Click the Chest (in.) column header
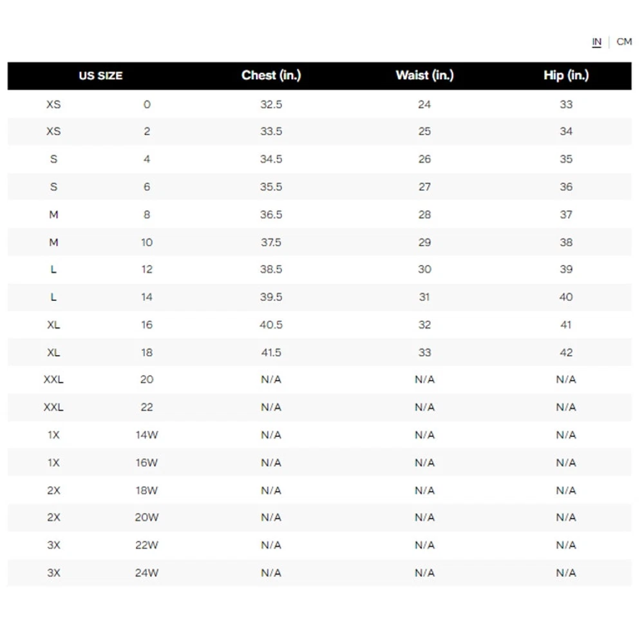 point(271,75)
